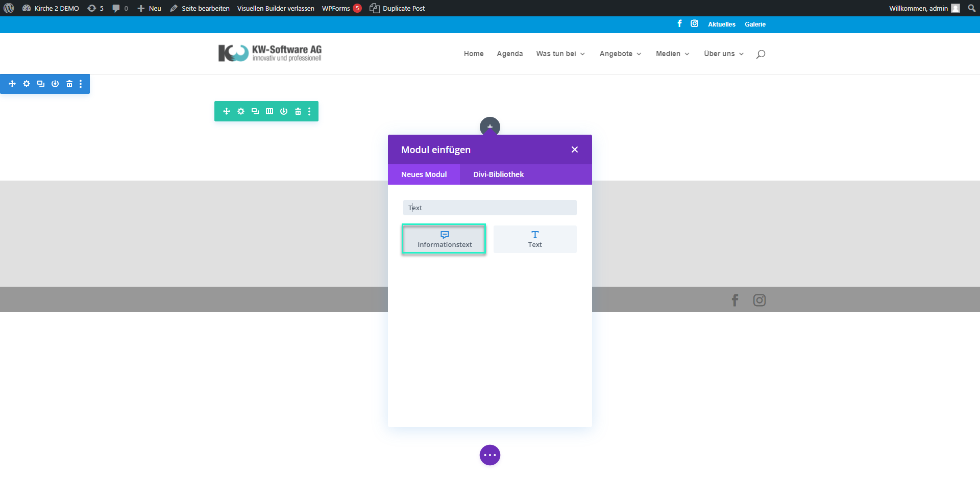980x478 pixels.
Task: Click Visuellen Builder verlassen link
Action: [x=276, y=8]
